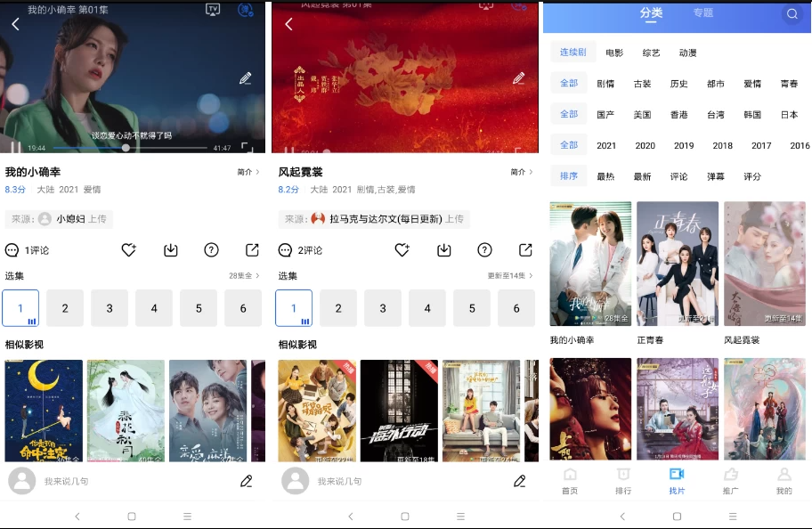This screenshot has height=529, width=812.
Task: Tap pencil icon over 风起霓裳 video
Action: (x=519, y=78)
